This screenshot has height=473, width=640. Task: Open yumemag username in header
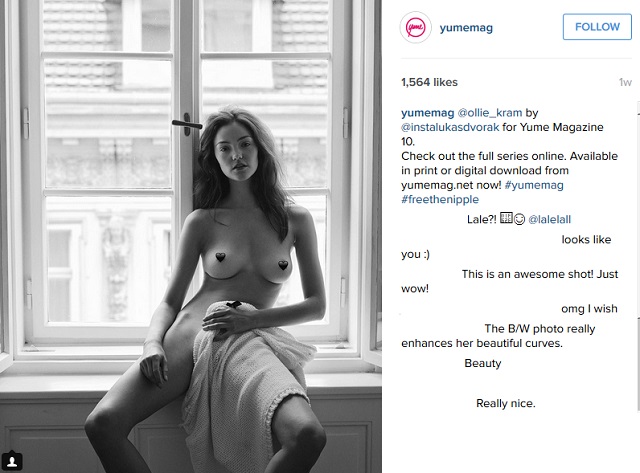coord(466,28)
